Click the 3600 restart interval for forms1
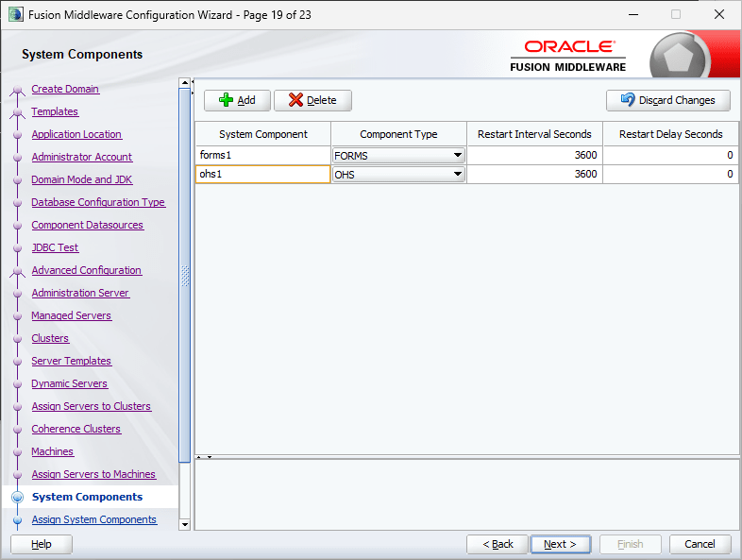Screen dimensions: 742x560 pyautogui.click(x=534, y=155)
